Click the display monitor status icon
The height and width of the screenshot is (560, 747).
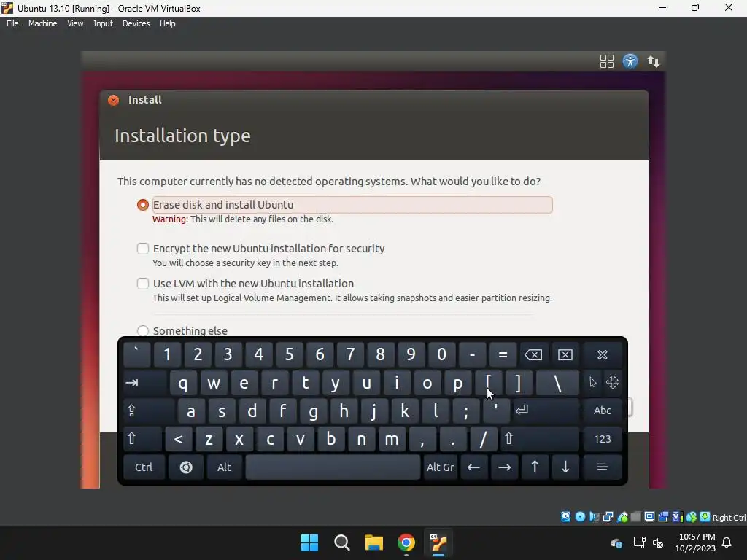pyautogui.click(x=649, y=517)
